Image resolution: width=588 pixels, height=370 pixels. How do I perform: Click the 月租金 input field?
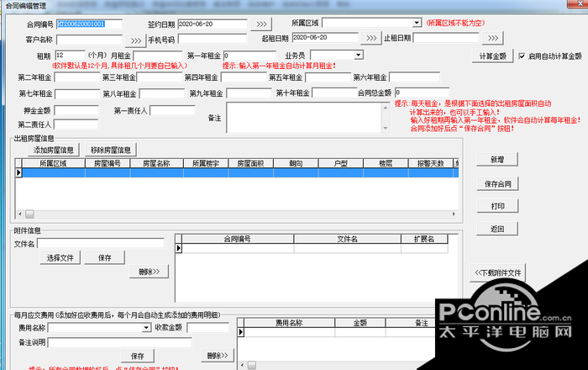158,55
